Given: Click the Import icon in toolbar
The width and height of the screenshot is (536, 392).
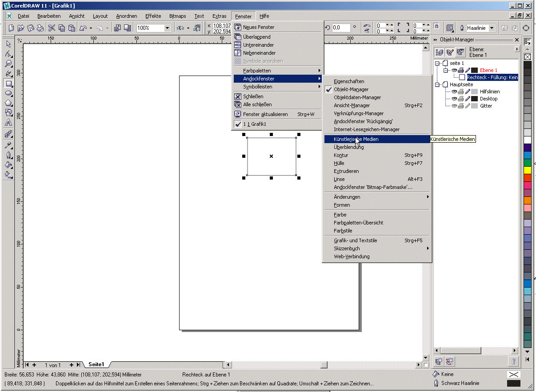Looking at the screenshot, I should pyautogui.click(x=117, y=28).
